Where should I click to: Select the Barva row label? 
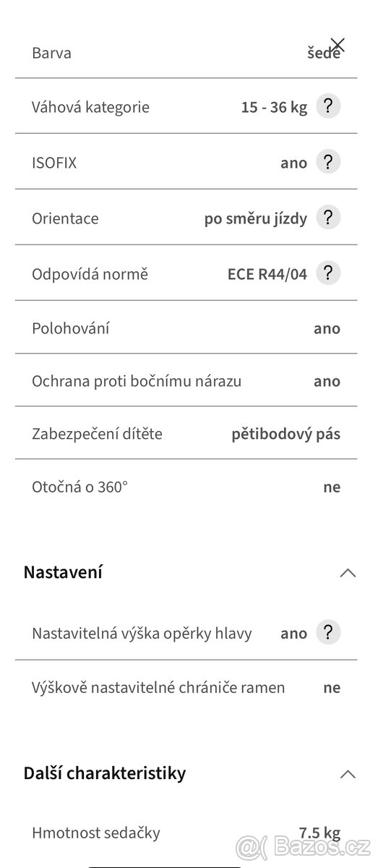(51, 53)
